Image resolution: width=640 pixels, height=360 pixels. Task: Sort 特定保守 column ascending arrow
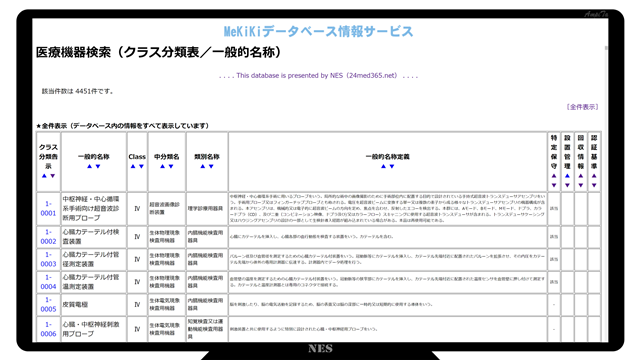(x=554, y=176)
